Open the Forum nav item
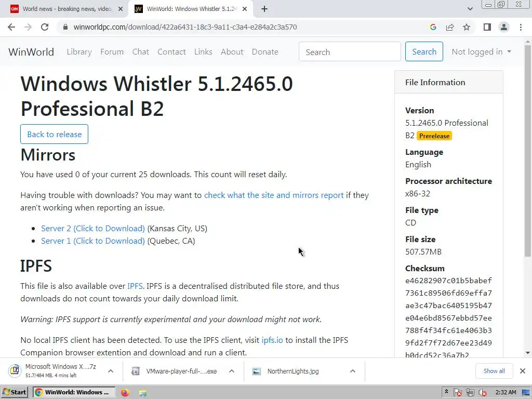532x399 pixels. (x=112, y=52)
